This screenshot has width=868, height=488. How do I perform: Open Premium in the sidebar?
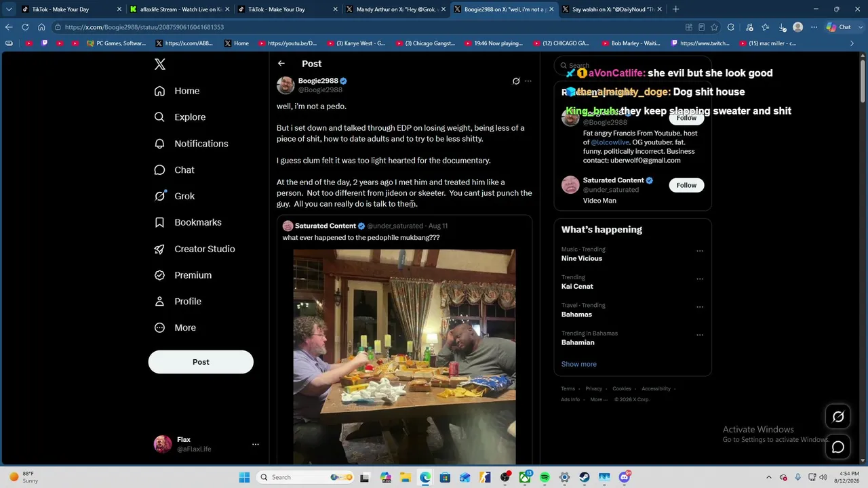pos(183,275)
